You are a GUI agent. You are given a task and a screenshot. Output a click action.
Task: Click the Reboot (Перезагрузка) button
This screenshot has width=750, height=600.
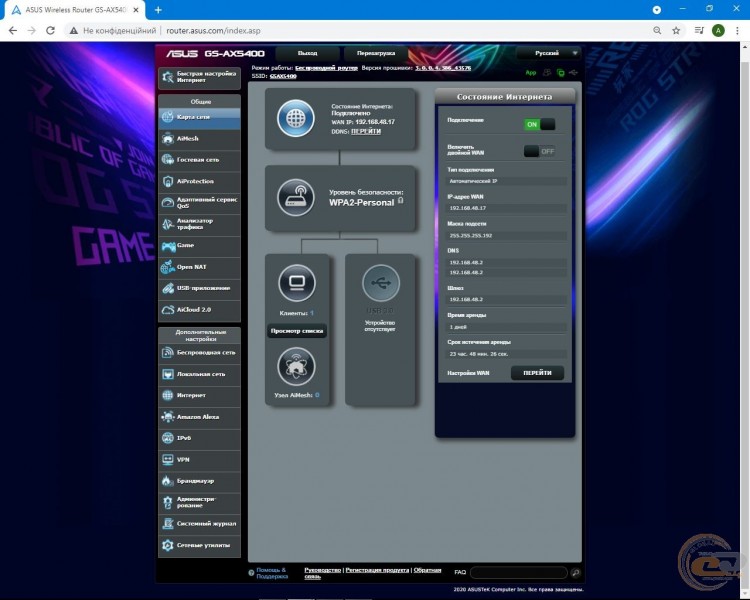[x=376, y=53]
